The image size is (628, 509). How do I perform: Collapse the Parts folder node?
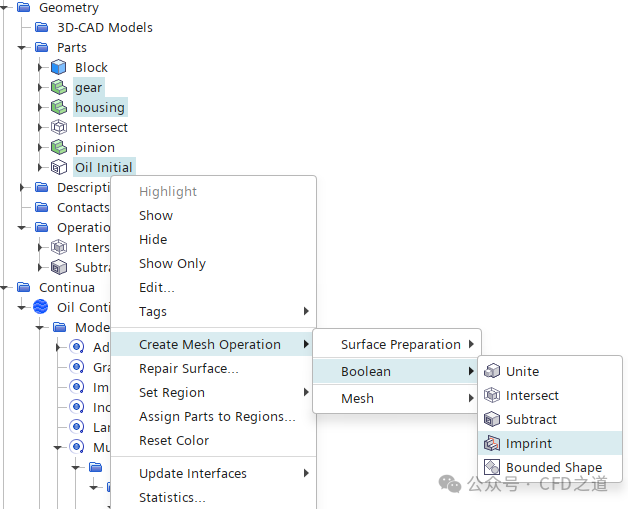[22, 47]
